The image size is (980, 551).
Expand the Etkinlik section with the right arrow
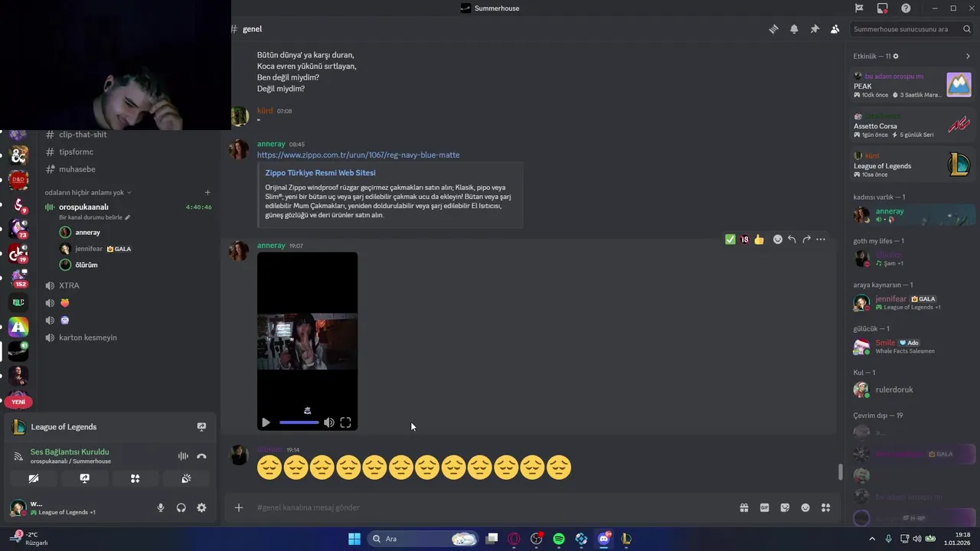968,57
